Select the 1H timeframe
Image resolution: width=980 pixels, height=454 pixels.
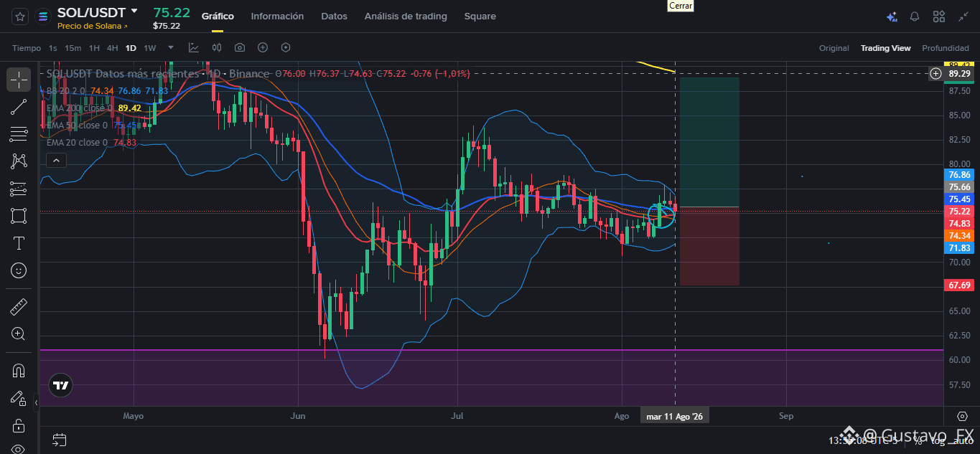[x=94, y=48]
